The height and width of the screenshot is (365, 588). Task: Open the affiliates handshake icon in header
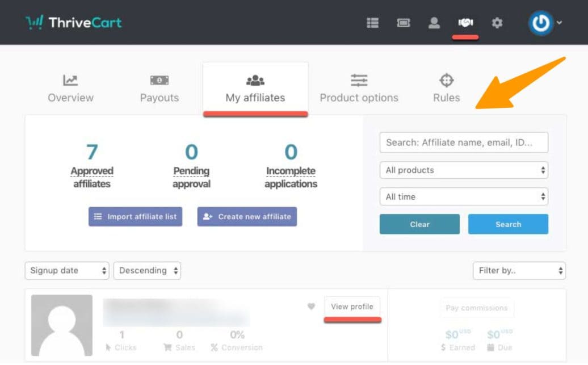click(466, 23)
